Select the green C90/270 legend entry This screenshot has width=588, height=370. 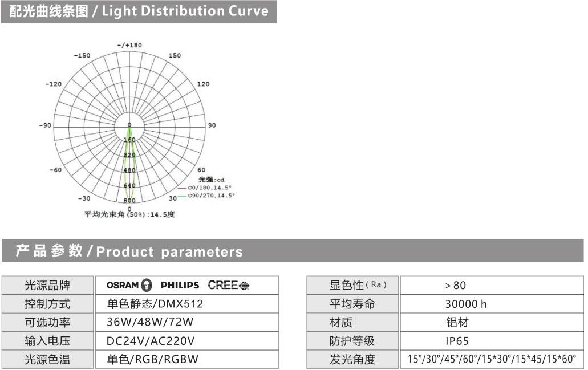pyautogui.click(x=206, y=196)
